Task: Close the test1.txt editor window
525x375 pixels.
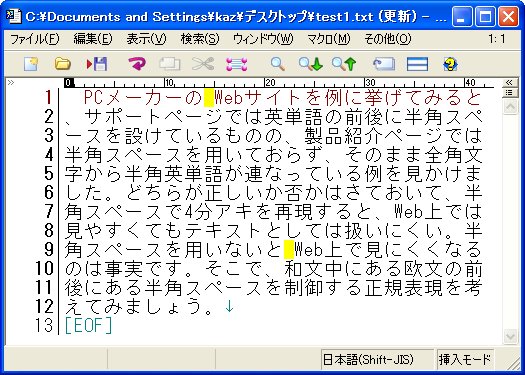Action: coord(508,17)
